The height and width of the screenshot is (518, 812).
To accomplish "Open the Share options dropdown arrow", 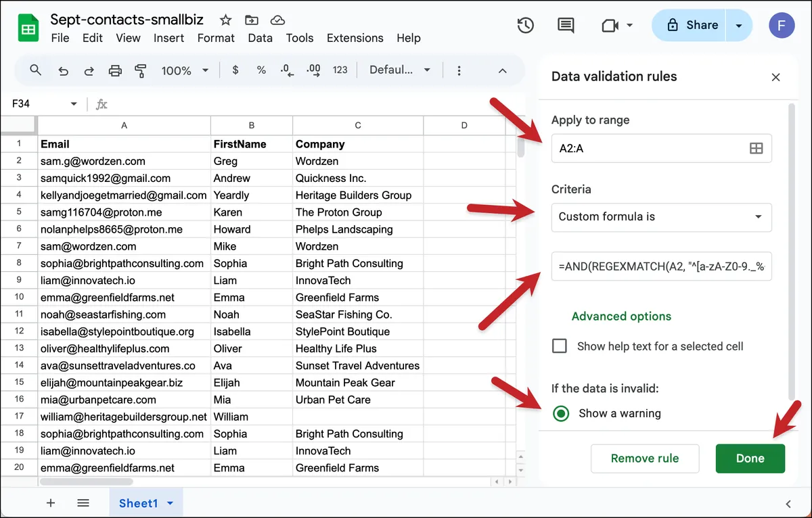I will 739,26.
